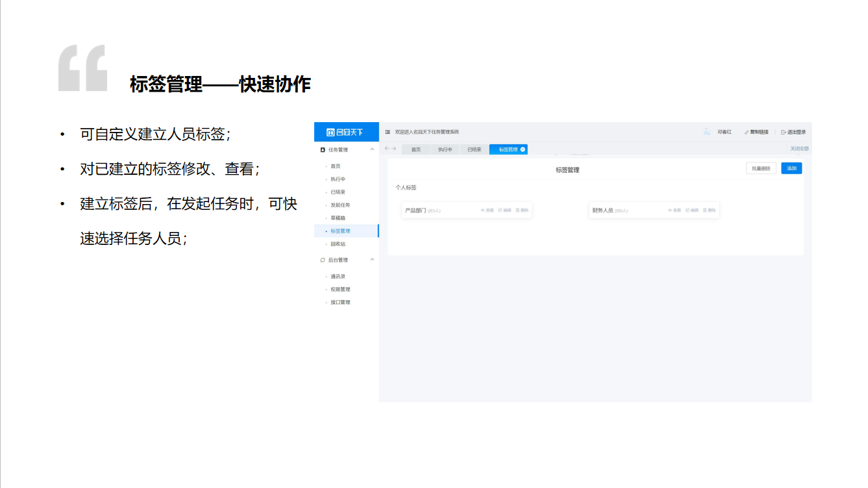Viewport: 868px width, 488px height.
Task: View the 财务人员 tag via 查看
Action: [x=675, y=211]
